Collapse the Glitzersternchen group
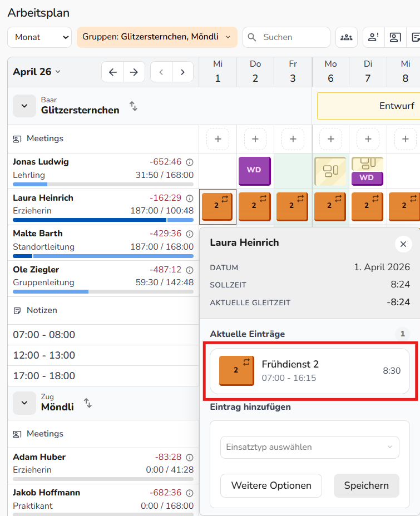This screenshot has height=516, width=420. (24, 106)
